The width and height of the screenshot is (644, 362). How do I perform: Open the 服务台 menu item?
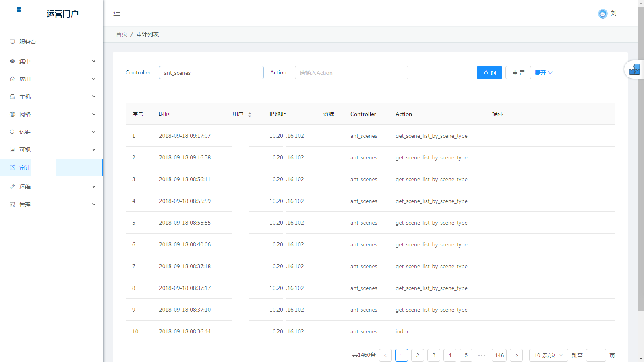52,42
